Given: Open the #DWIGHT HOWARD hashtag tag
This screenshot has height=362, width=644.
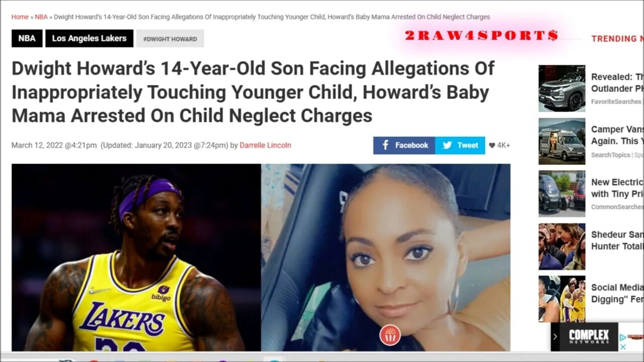Looking at the screenshot, I should 170,38.
